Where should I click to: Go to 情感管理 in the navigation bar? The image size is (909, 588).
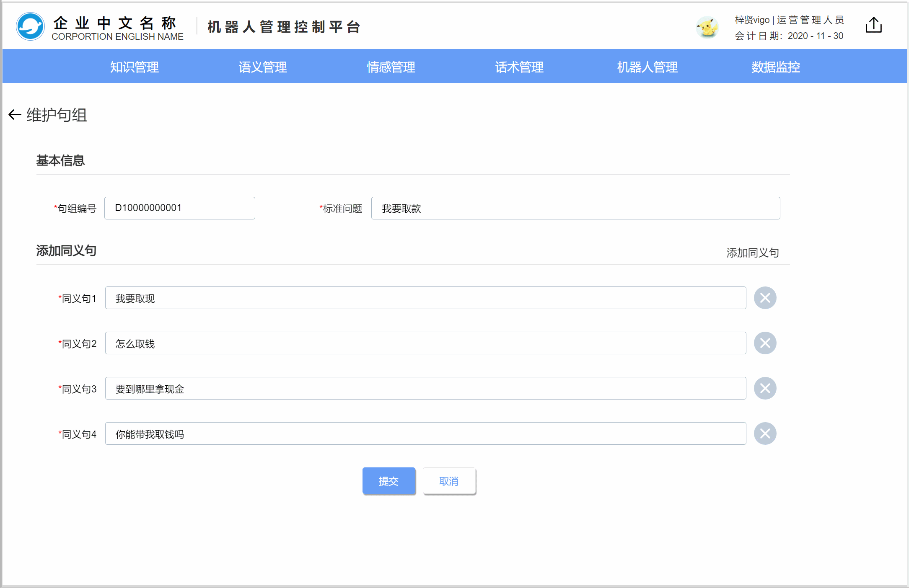391,67
